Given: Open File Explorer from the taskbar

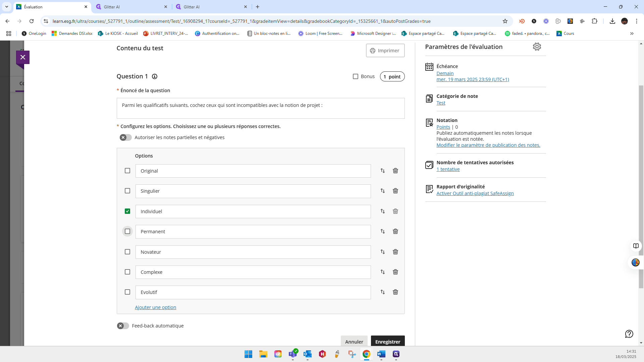Looking at the screenshot, I should (x=263, y=354).
